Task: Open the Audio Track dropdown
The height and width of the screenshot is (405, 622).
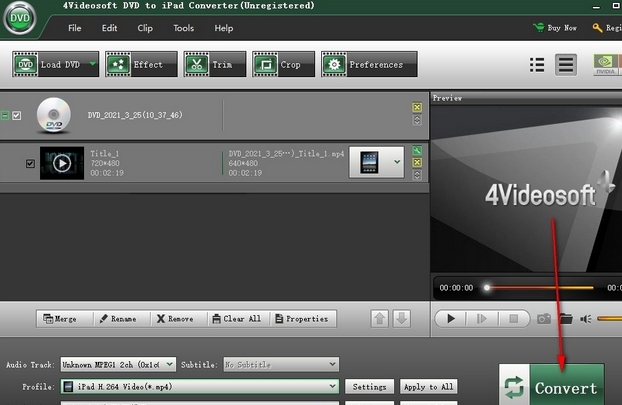Action: click(118, 364)
